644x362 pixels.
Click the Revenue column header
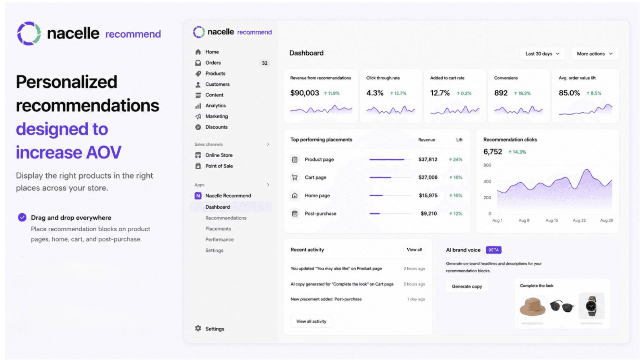pyautogui.click(x=427, y=140)
